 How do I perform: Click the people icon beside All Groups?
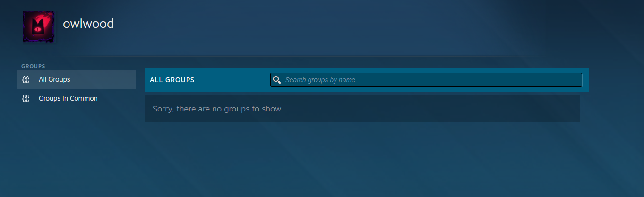point(26,79)
